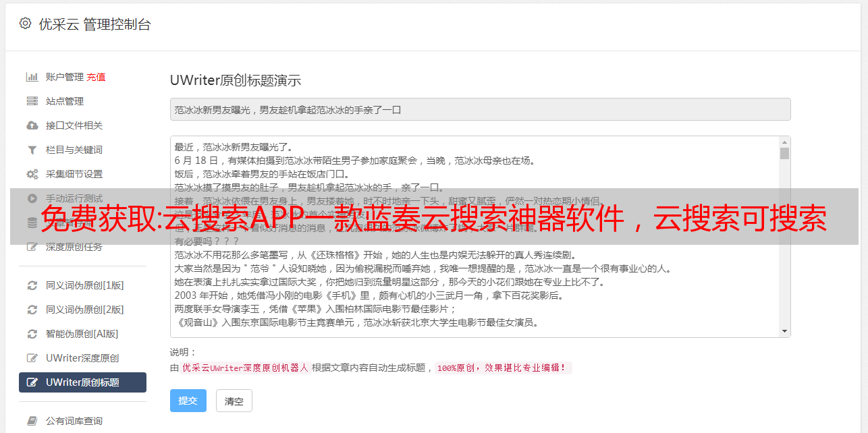Click the line starting 2003 年开始
868x433 pixels.
tap(369, 295)
